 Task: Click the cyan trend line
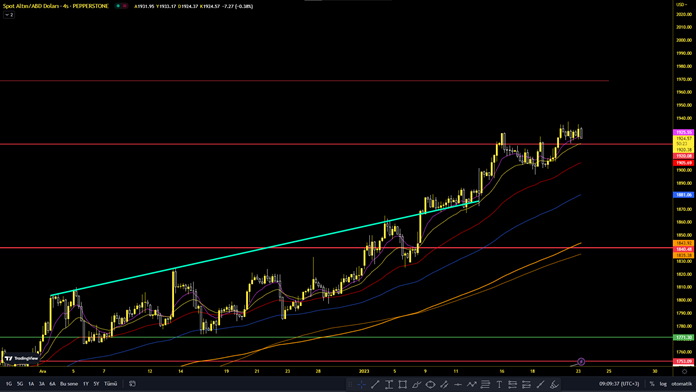coord(265,248)
